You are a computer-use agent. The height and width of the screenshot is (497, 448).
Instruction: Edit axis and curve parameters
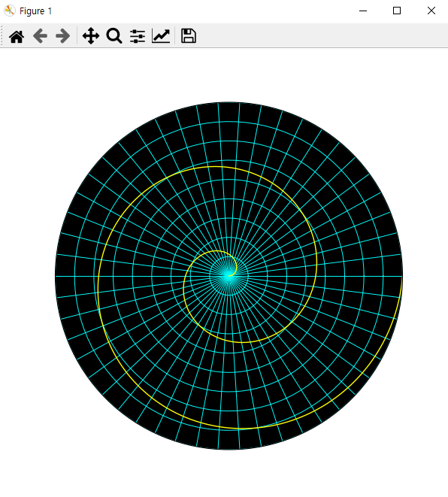point(161,36)
